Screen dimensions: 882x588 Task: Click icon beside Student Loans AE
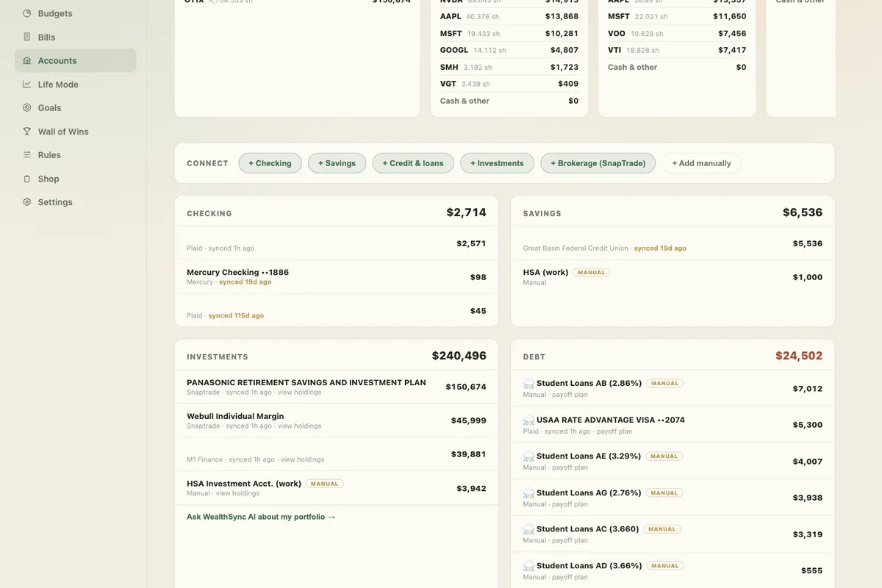coord(528,456)
